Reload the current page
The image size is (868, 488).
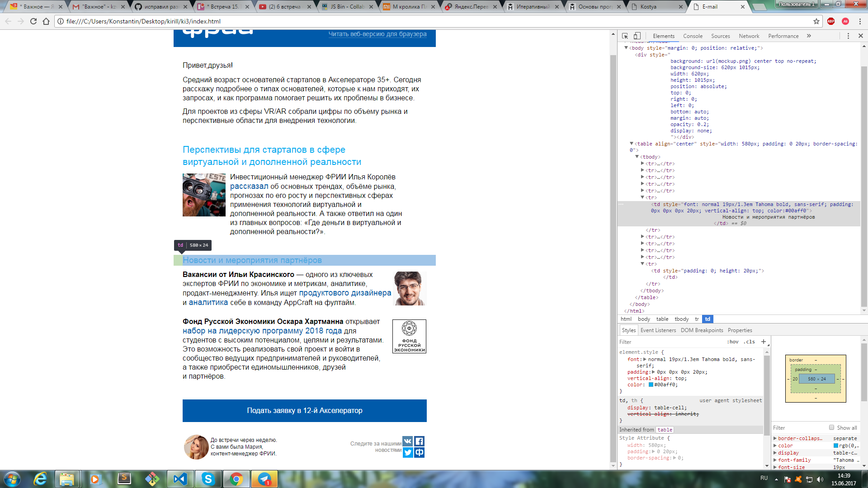33,21
